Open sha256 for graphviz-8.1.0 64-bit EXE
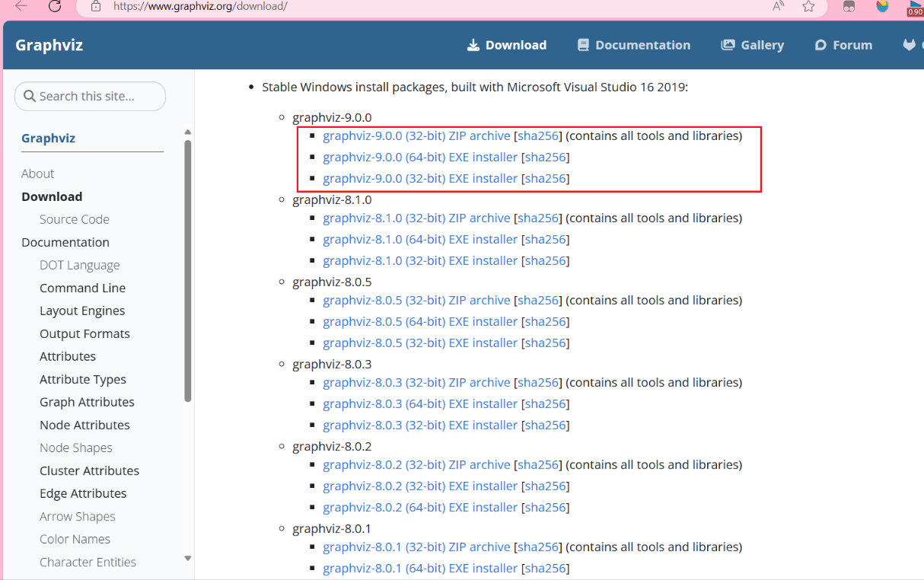 [x=546, y=239]
